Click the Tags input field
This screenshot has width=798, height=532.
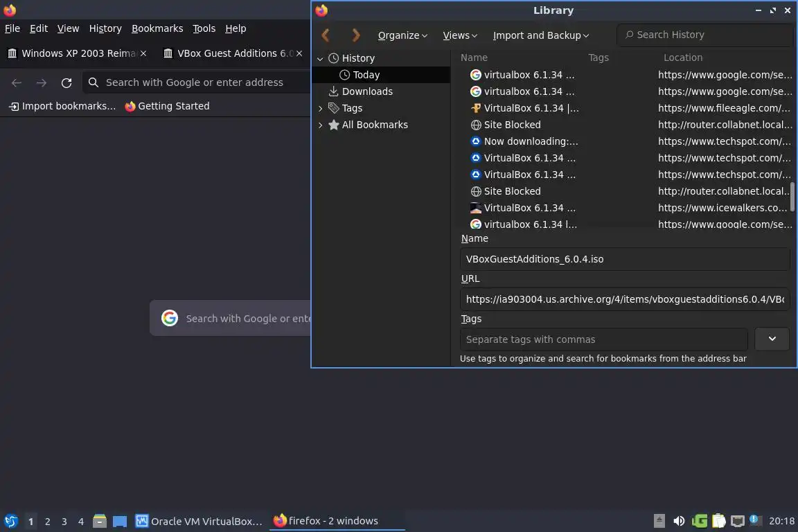603,339
